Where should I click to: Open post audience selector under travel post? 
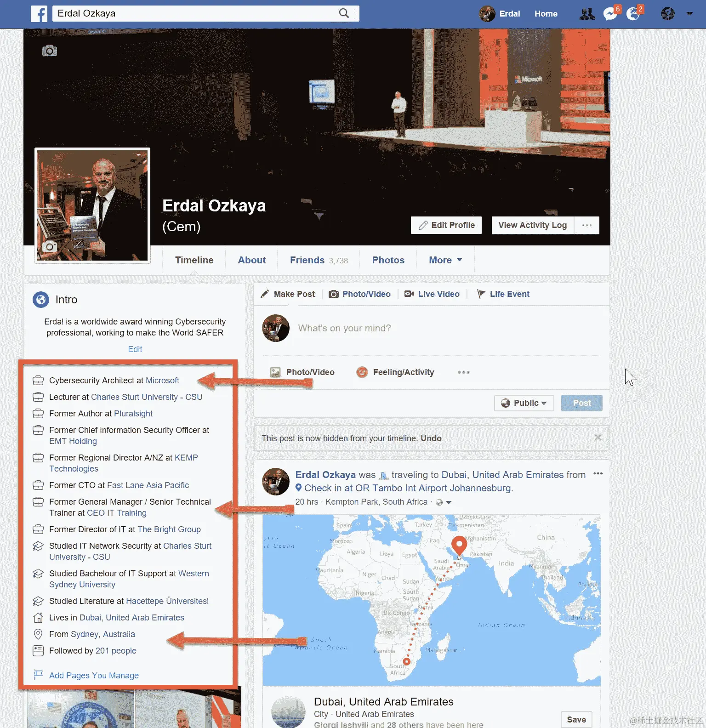click(444, 502)
